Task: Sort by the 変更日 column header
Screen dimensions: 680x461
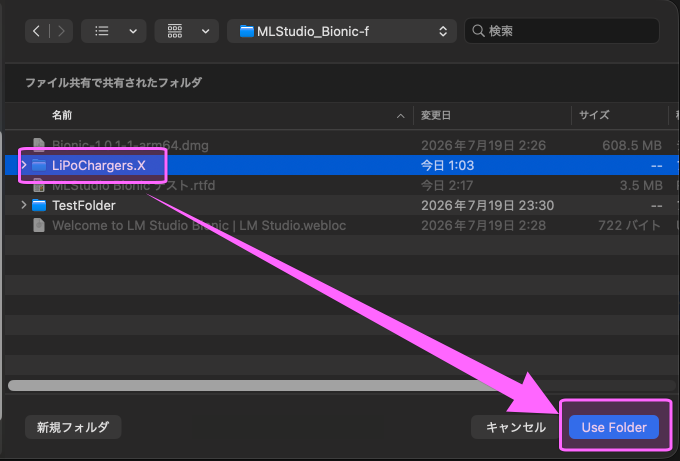Action: tap(436, 115)
